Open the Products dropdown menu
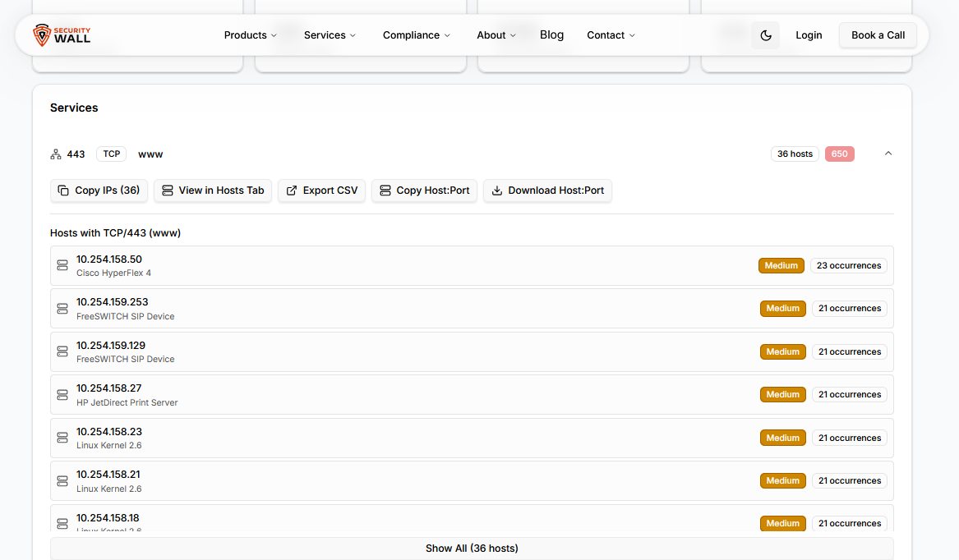 tap(250, 35)
